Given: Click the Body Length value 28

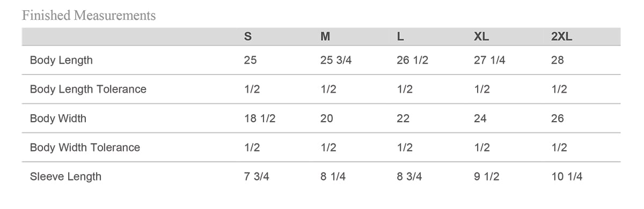Looking at the screenshot, I should 558,60.
